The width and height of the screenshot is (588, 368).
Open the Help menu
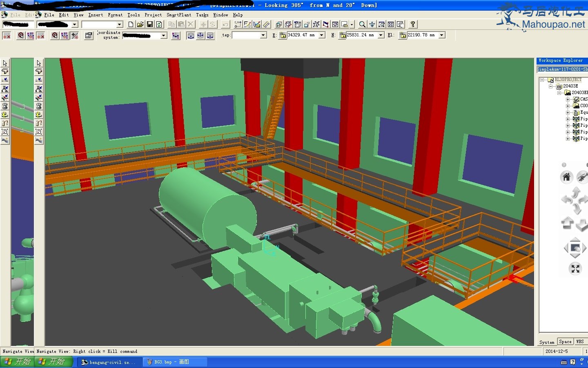tap(238, 15)
